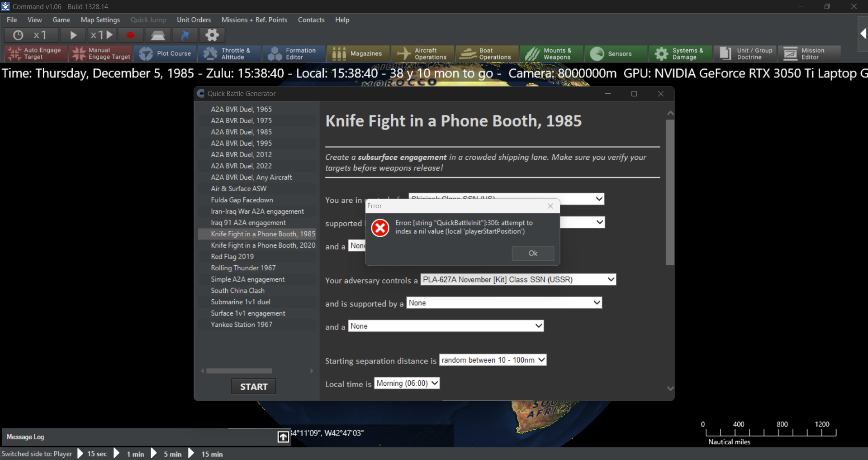Image resolution: width=868 pixels, height=460 pixels.
Task: Open the Game menu
Action: 61,20
